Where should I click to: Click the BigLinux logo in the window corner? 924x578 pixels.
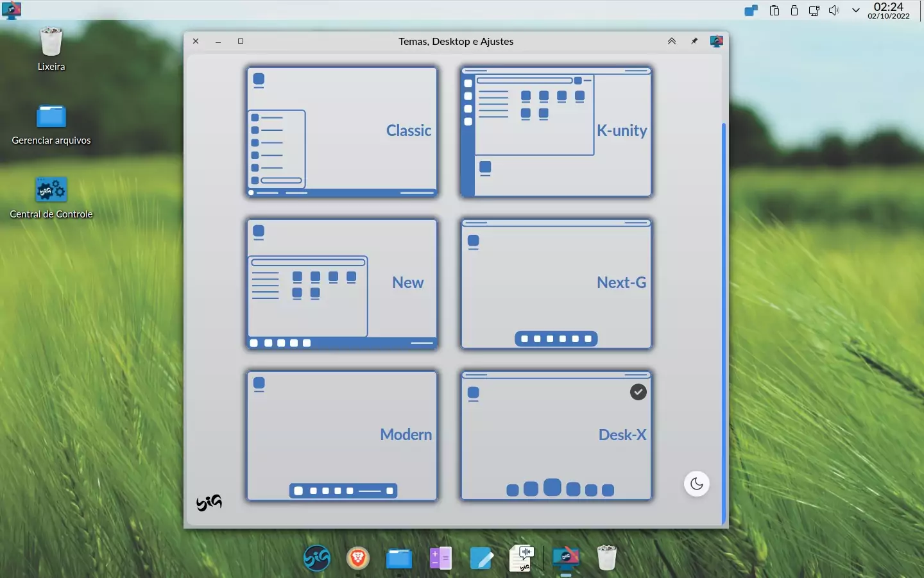click(209, 503)
